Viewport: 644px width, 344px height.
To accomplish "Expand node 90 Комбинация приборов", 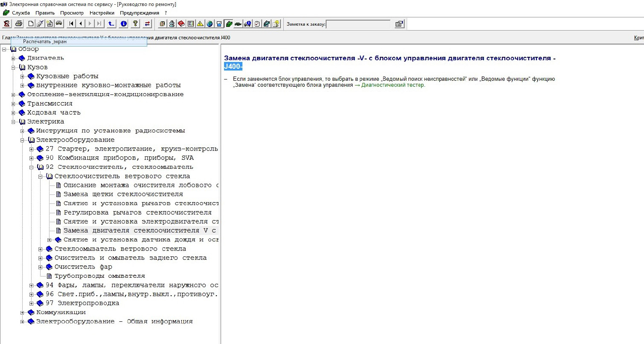I will click(x=32, y=158).
